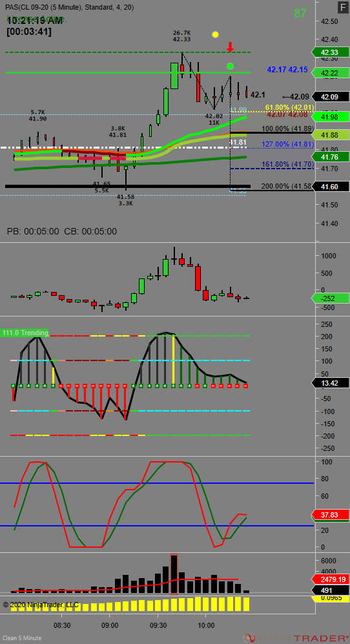Click the 09:30 time axis label

(158, 624)
